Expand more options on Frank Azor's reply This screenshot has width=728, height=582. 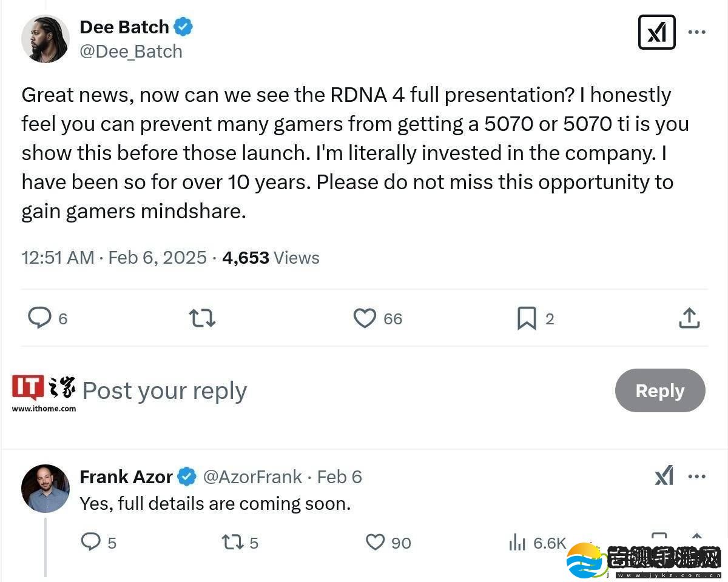pos(696,476)
